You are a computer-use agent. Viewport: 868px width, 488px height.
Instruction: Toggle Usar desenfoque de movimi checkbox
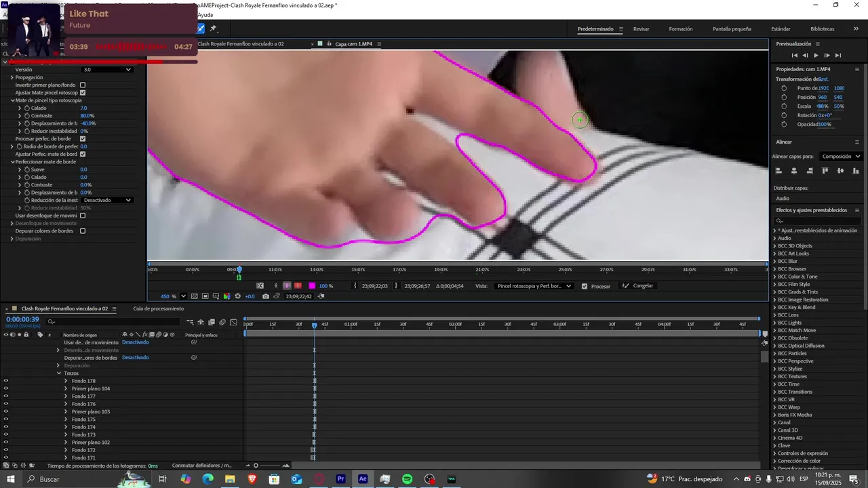[83, 216]
